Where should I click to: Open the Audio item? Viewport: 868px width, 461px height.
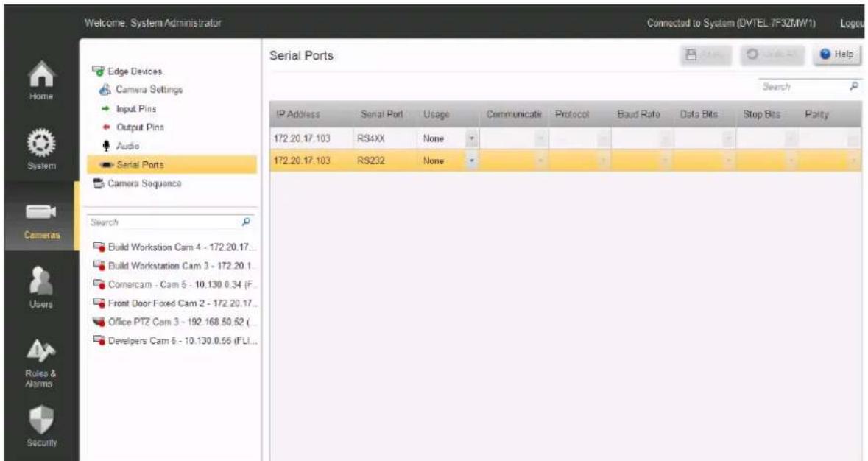click(121, 146)
